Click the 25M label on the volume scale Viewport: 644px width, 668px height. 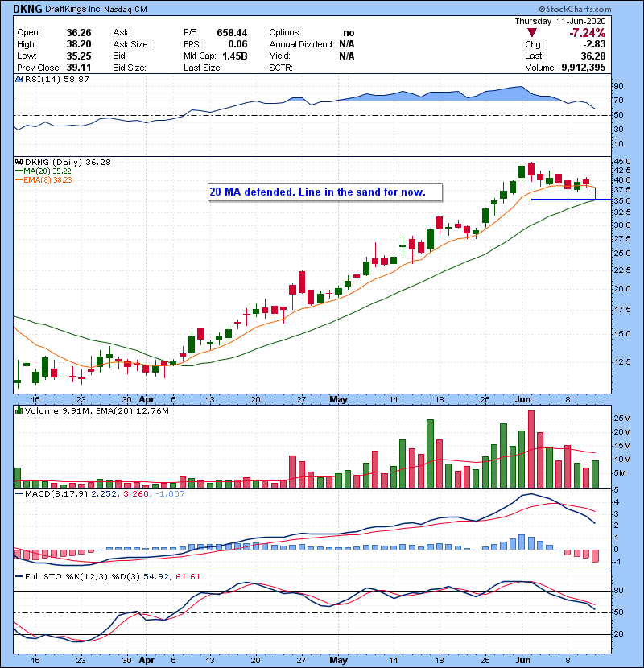click(x=622, y=418)
